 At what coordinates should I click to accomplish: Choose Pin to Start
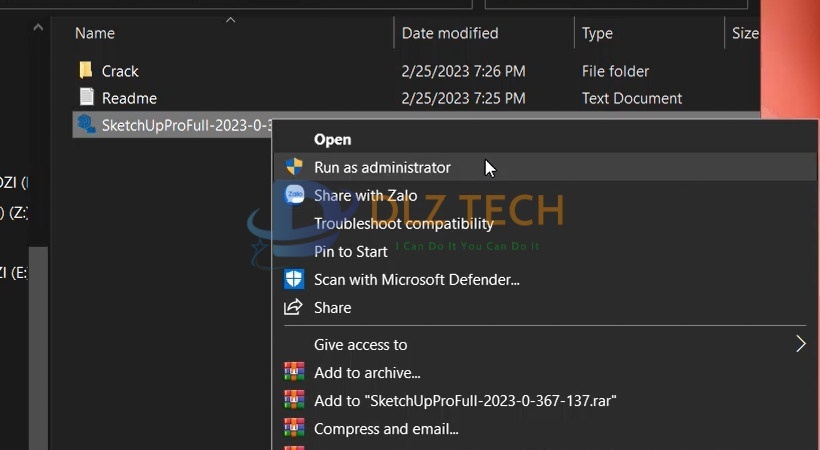coord(350,251)
